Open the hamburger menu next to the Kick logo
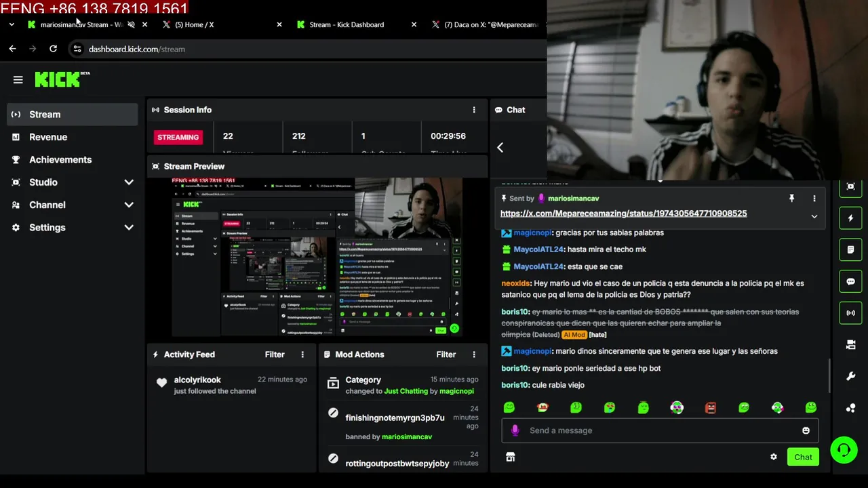The height and width of the screenshot is (488, 868). click(x=18, y=80)
